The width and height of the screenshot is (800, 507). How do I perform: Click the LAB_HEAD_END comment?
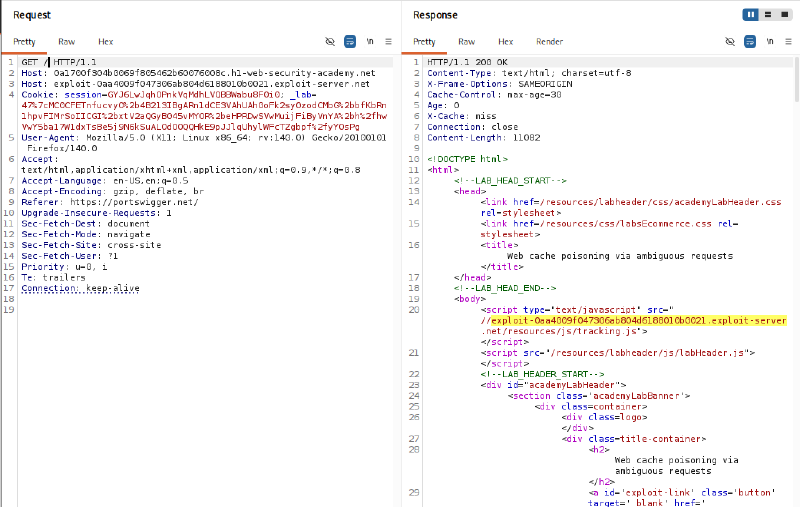(x=505, y=288)
